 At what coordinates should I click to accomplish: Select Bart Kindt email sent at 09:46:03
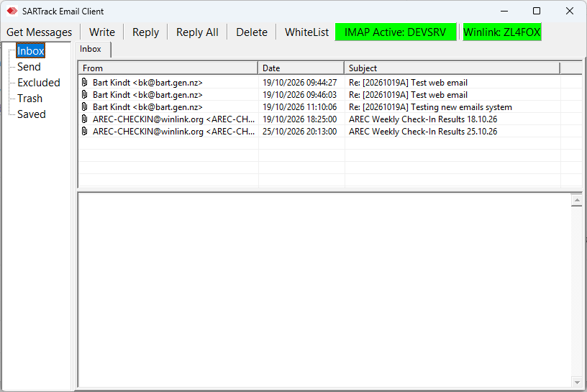tap(147, 95)
